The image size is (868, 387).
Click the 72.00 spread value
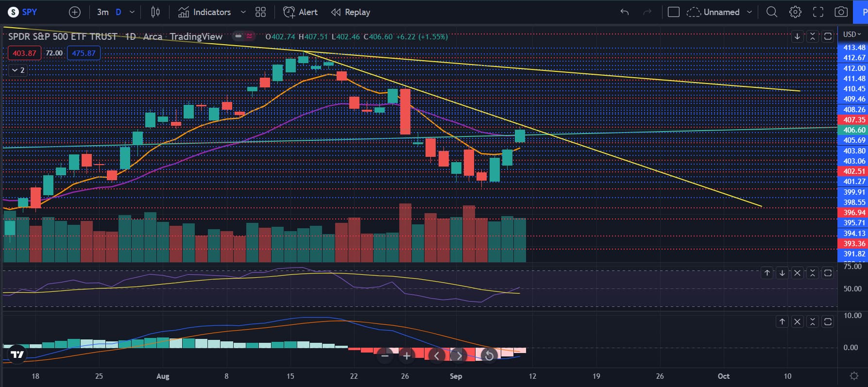pos(54,53)
